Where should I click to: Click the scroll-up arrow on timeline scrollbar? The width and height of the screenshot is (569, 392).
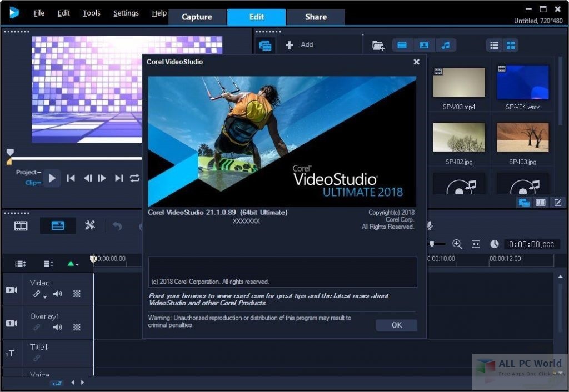[x=560, y=277]
